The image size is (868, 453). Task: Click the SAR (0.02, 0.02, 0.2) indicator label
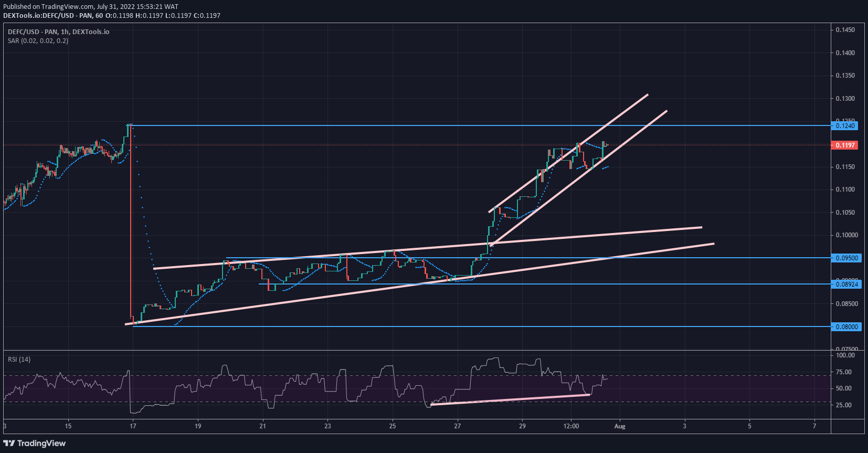pyautogui.click(x=38, y=41)
